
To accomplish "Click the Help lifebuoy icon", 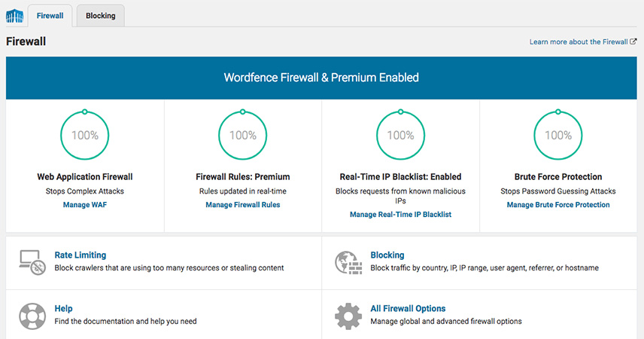I will pos(32,315).
